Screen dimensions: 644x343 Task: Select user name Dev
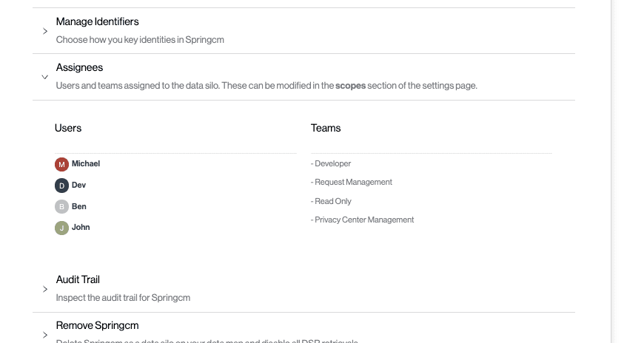click(x=79, y=185)
